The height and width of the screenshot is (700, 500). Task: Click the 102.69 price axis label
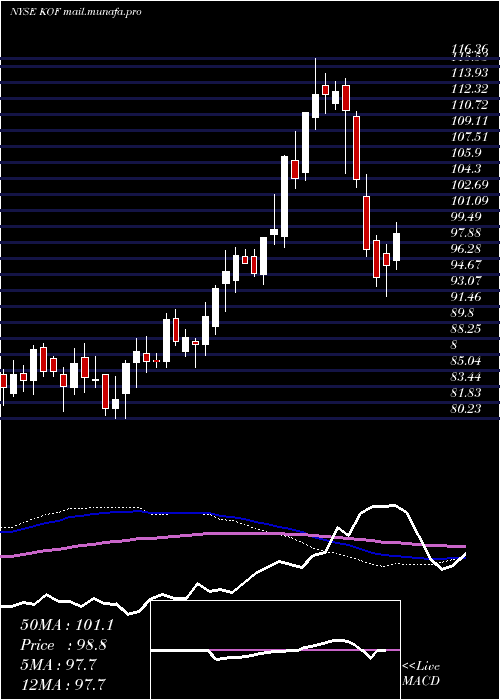[470, 185]
